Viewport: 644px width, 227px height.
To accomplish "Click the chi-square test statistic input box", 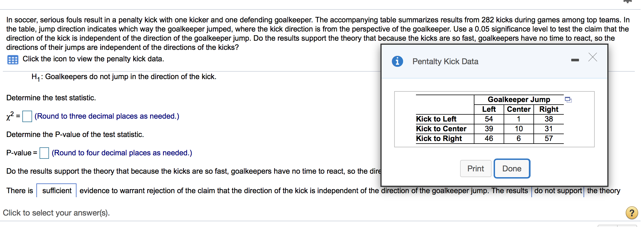I will [x=27, y=116].
